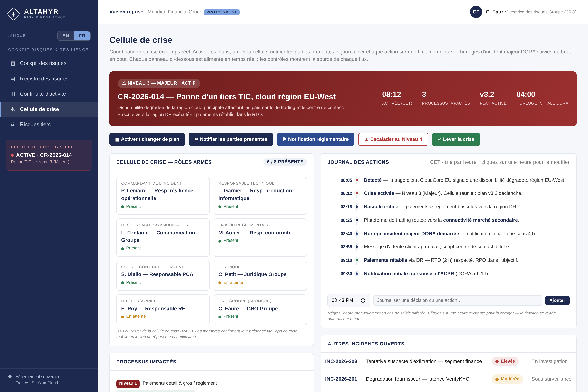The width and height of the screenshot is (588, 392).
Task: Click the clock icon in the time field
Action: coord(363,301)
